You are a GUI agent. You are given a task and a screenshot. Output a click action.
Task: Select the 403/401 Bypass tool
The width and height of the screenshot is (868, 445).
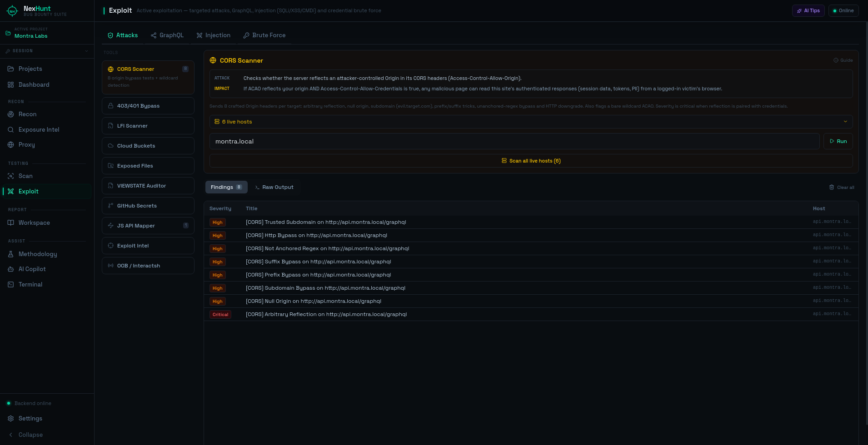pos(148,106)
